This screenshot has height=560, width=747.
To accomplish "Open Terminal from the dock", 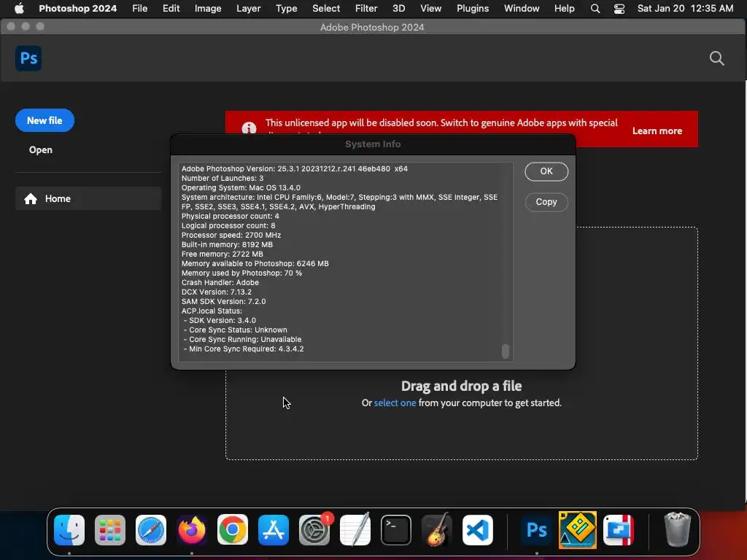I will [x=396, y=530].
